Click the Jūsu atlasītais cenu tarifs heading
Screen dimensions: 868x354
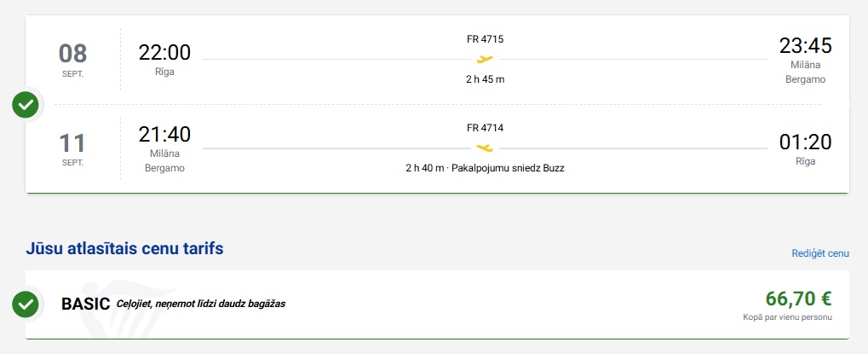point(124,249)
